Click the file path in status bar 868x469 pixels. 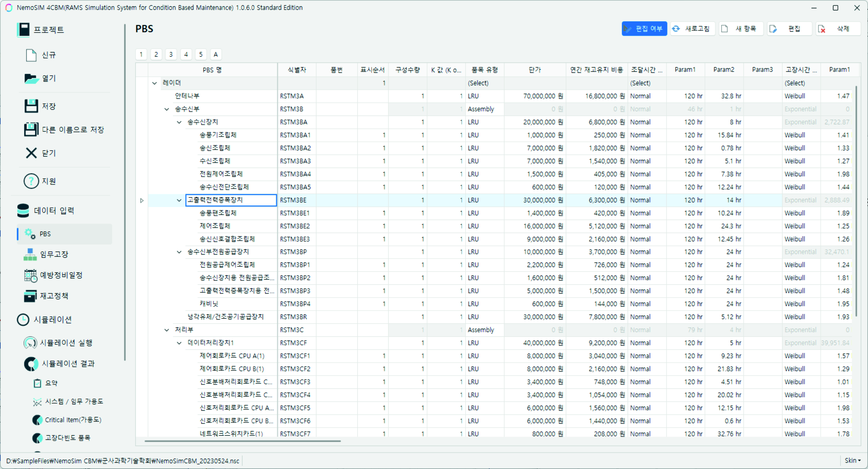pos(123,461)
